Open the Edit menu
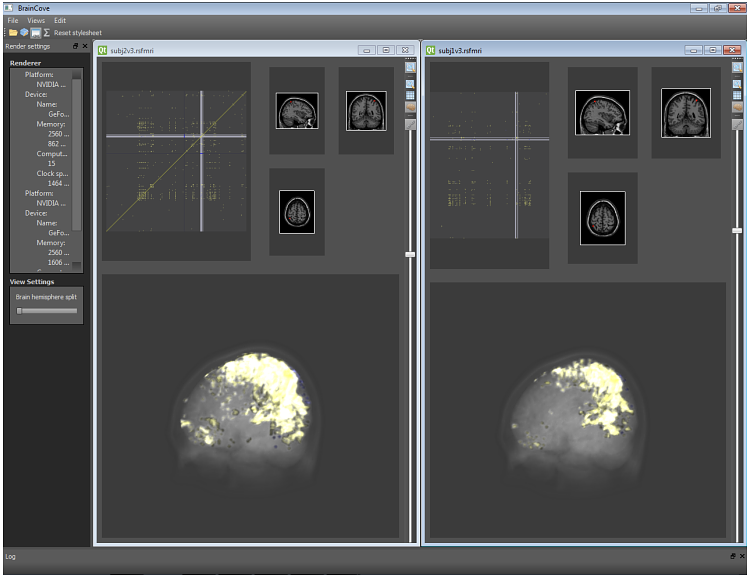The width and height of the screenshot is (748, 578). (60, 21)
